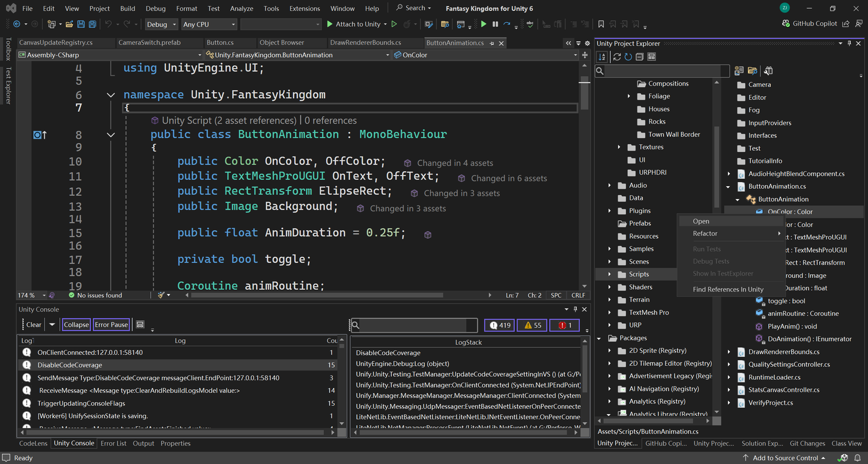Select Find References In Unity menu entry
Viewport: 868px width, 464px height.
(x=727, y=289)
